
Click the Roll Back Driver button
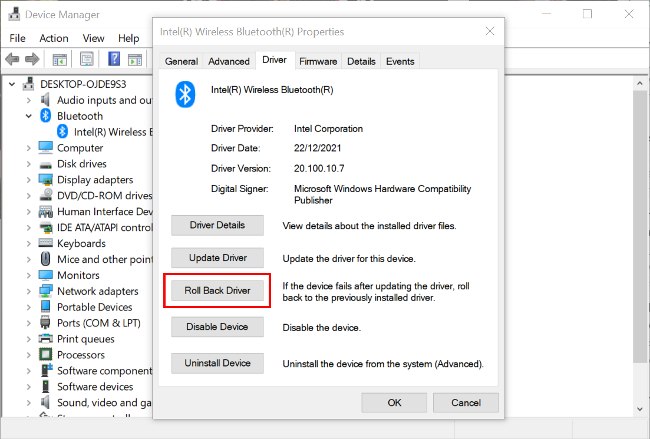[217, 291]
